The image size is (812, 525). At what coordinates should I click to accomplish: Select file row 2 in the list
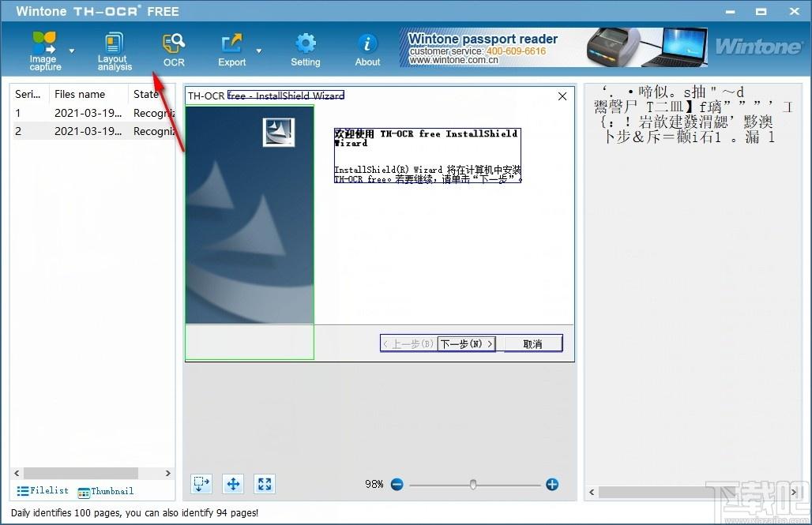(x=93, y=131)
